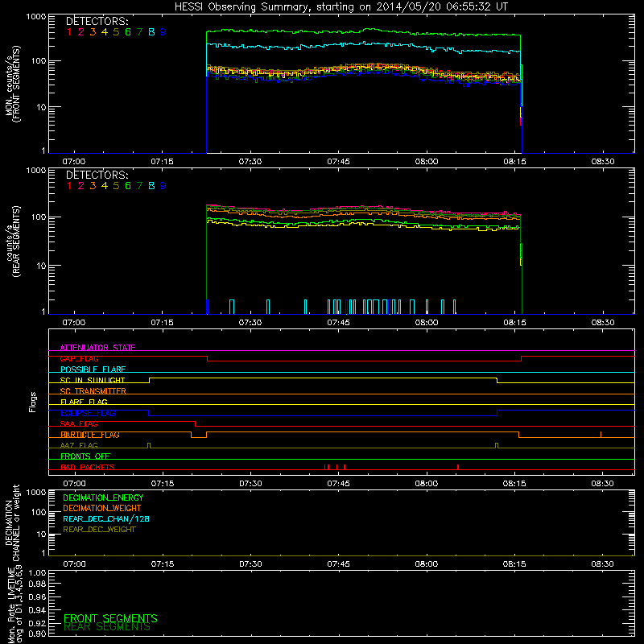
Task: Click the ECLIPSE_FLAG label
Action: click(88, 413)
